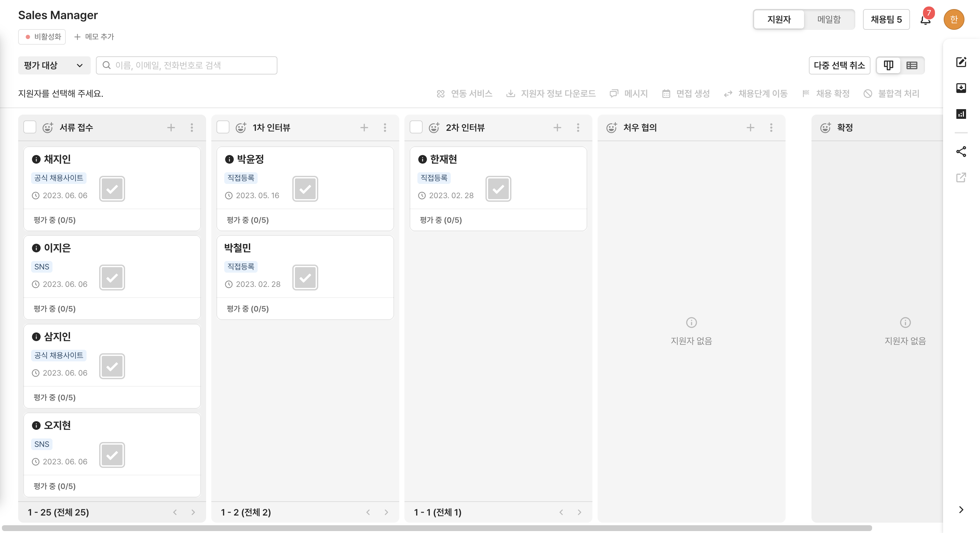The width and height of the screenshot is (980, 533).
Task: Open more options menu for 1차 인터뷰 column
Action: click(385, 127)
